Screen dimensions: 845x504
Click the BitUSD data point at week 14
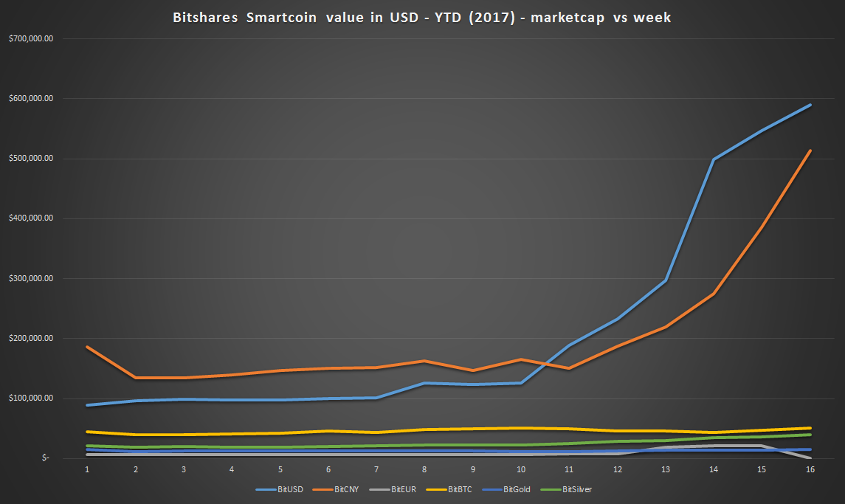click(x=714, y=159)
